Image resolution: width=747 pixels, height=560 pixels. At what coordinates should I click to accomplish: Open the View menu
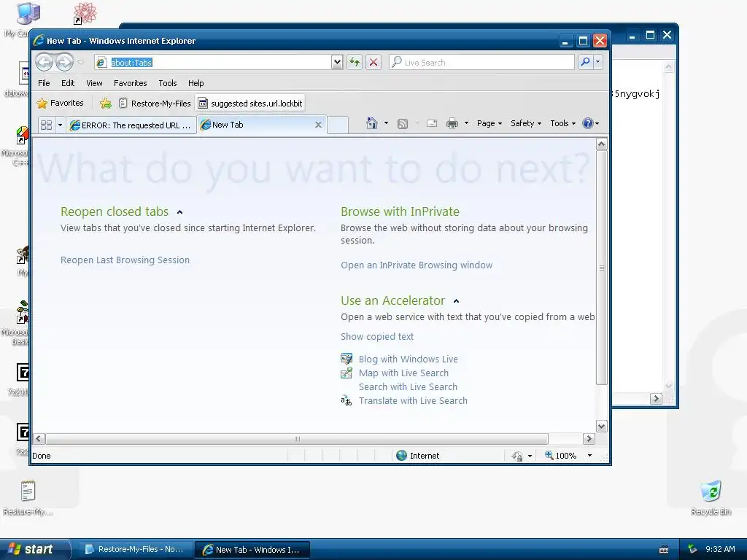coord(94,83)
